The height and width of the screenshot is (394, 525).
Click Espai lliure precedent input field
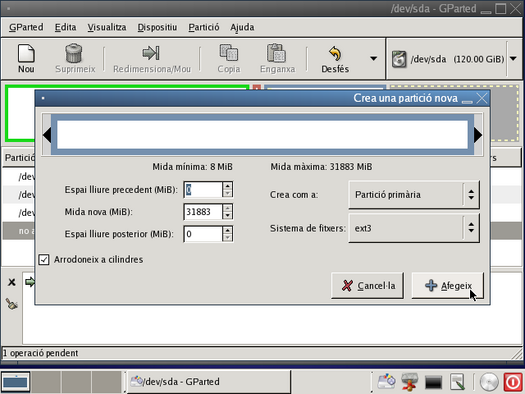tap(203, 190)
